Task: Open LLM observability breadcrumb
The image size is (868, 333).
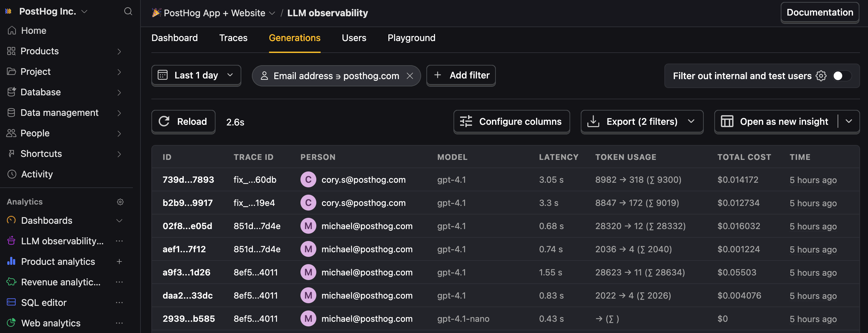Action: pyautogui.click(x=327, y=13)
